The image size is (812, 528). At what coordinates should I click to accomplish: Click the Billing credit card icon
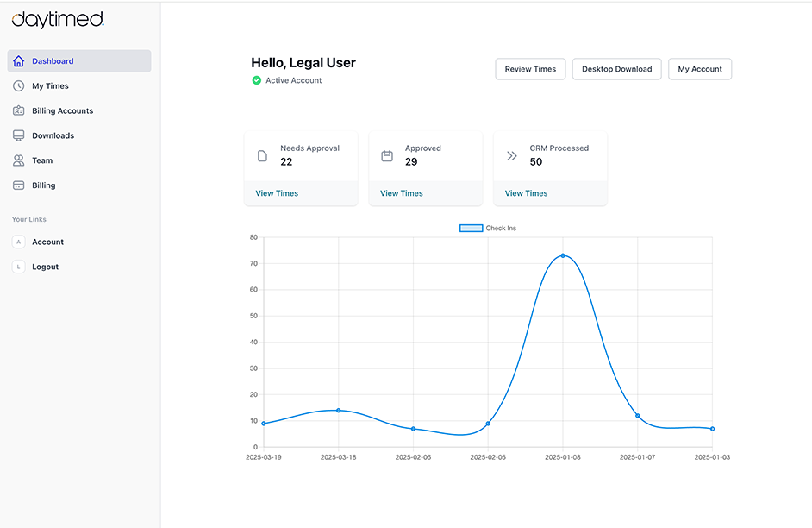pyautogui.click(x=18, y=185)
